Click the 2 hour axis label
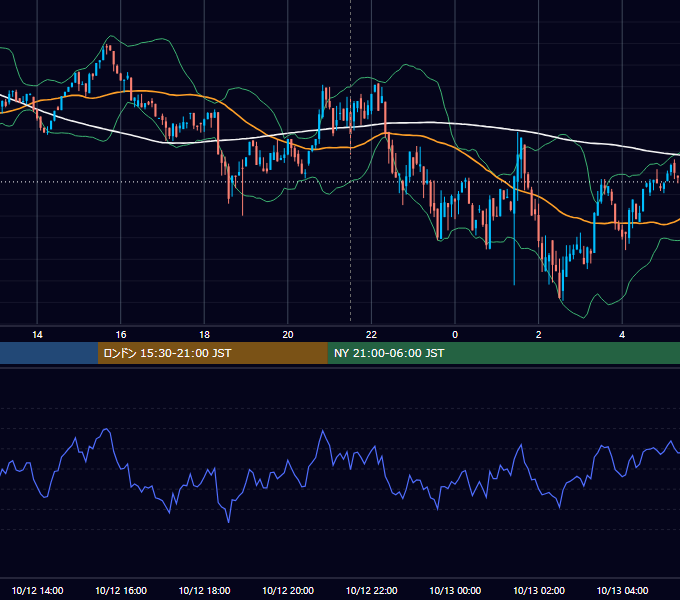 (x=539, y=335)
